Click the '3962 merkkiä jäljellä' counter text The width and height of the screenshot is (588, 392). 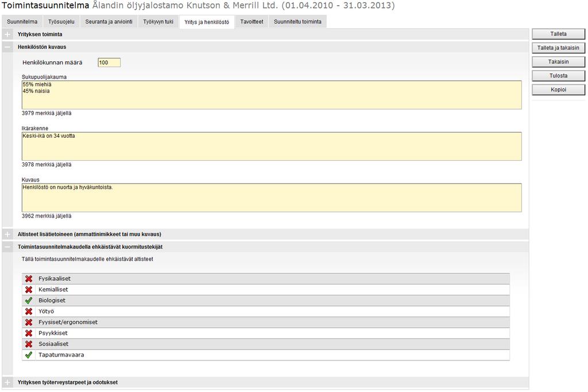[x=47, y=216]
